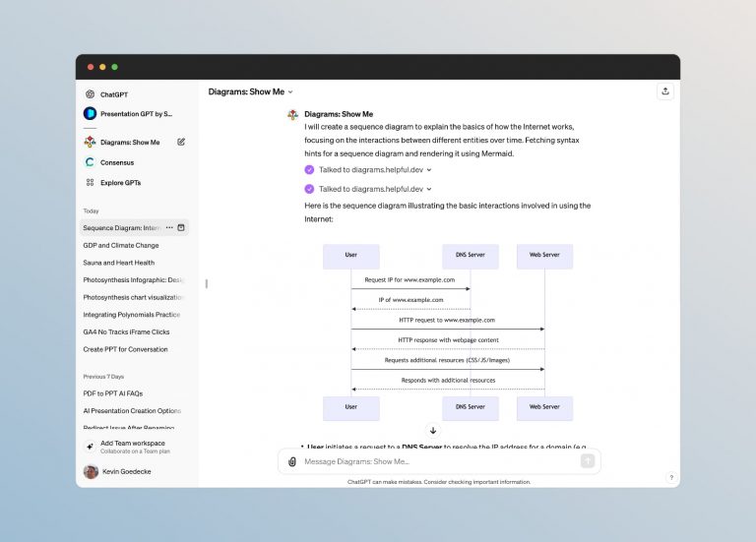Image resolution: width=756 pixels, height=542 pixels.
Task: Click the Consensus GPT icon
Action: pos(90,162)
